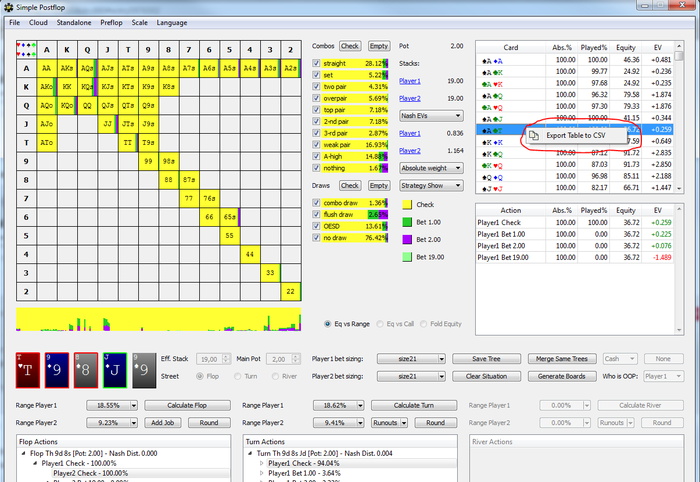This screenshot has height=482, width=700.
Task: Toggle the flush draw checkbox
Action: click(x=317, y=215)
